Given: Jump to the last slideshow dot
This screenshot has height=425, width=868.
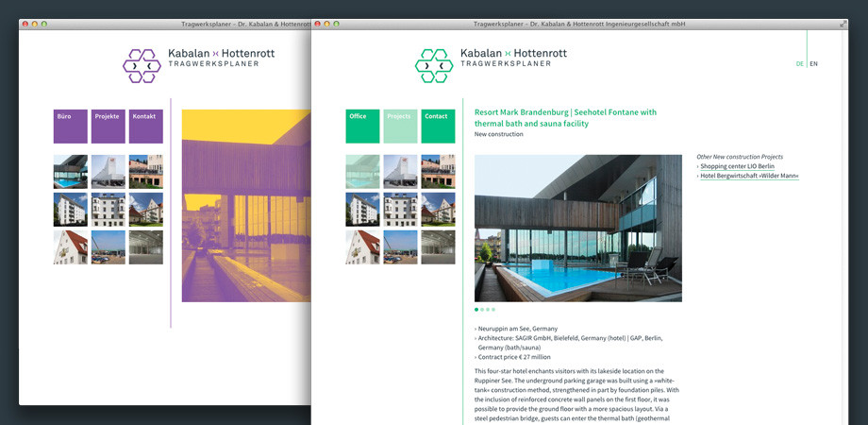Looking at the screenshot, I should point(493,309).
